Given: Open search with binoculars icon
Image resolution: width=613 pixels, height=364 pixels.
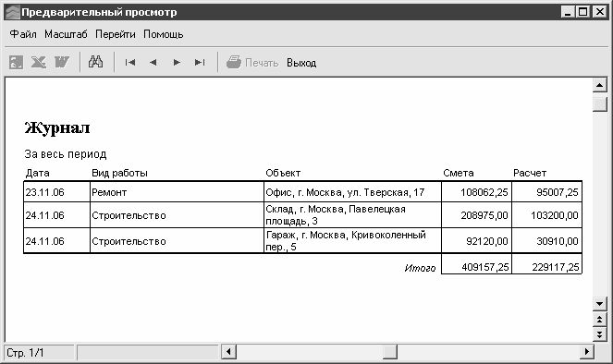Looking at the screenshot, I should pyautogui.click(x=96, y=62).
